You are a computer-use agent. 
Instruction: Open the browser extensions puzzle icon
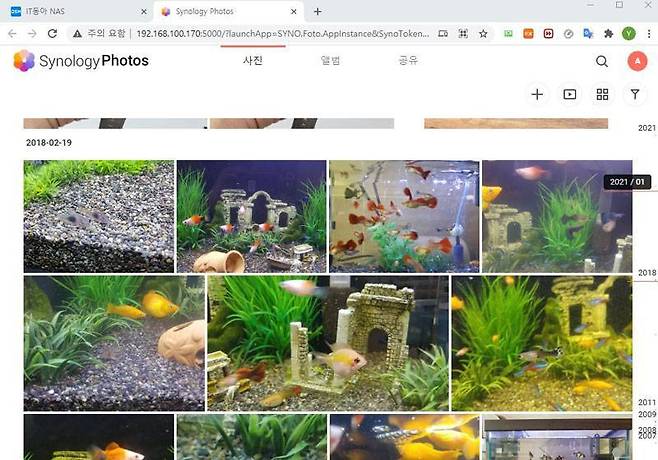coord(608,34)
